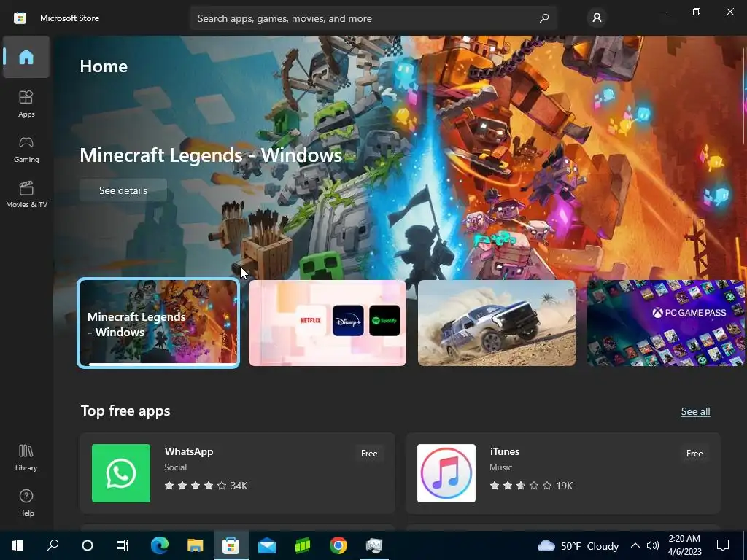The width and height of the screenshot is (747, 560).
Task: Open the monitor app icon after Chrome
Action: pos(374,545)
